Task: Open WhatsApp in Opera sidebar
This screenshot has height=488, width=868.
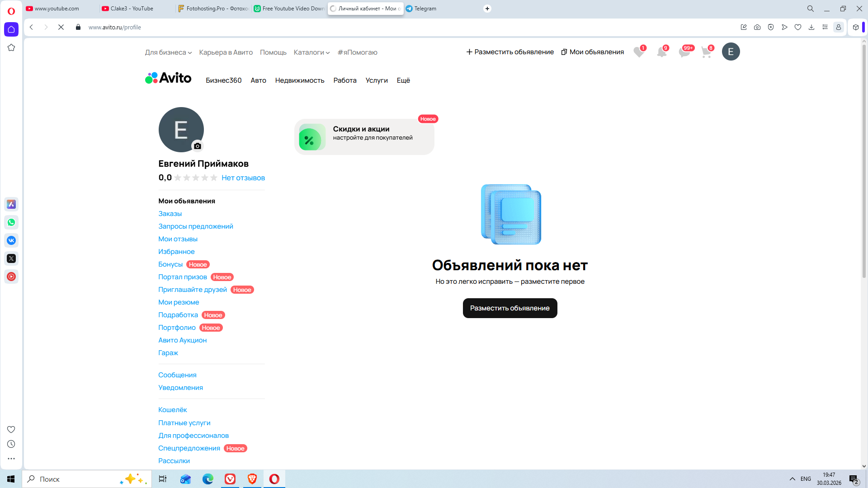Action: [11, 222]
